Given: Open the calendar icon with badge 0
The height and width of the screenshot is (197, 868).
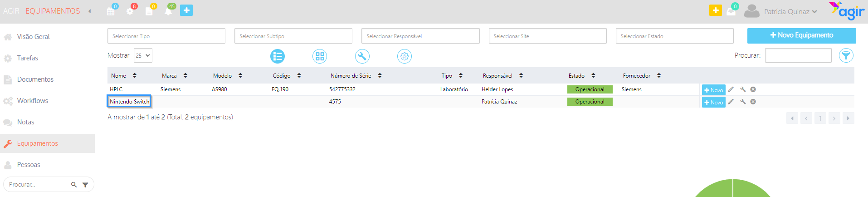Looking at the screenshot, I should point(111,10).
